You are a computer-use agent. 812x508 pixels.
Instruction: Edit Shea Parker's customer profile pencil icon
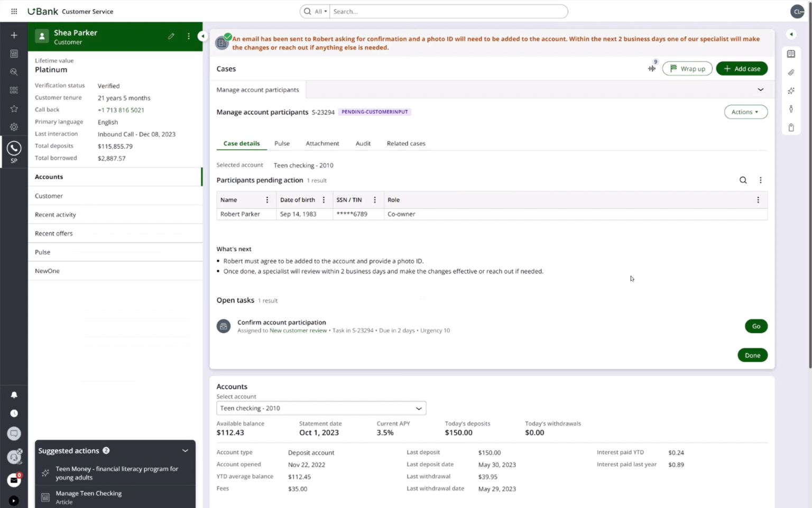pos(171,36)
